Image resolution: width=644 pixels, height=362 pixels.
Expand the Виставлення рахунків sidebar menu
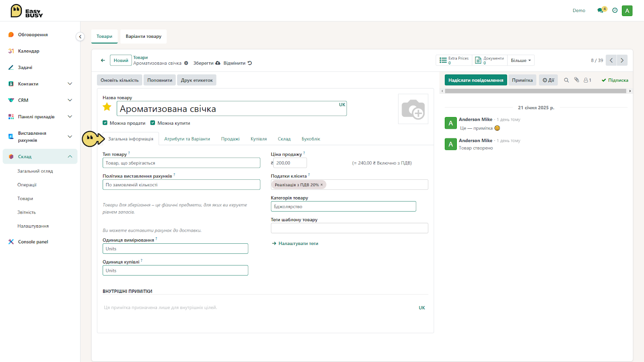coord(70,137)
